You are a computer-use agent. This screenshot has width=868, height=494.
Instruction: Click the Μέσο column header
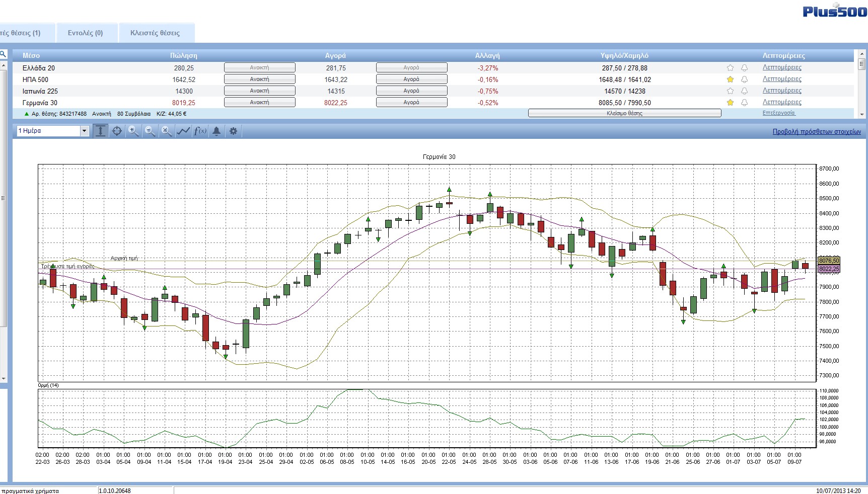(x=31, y=55)
